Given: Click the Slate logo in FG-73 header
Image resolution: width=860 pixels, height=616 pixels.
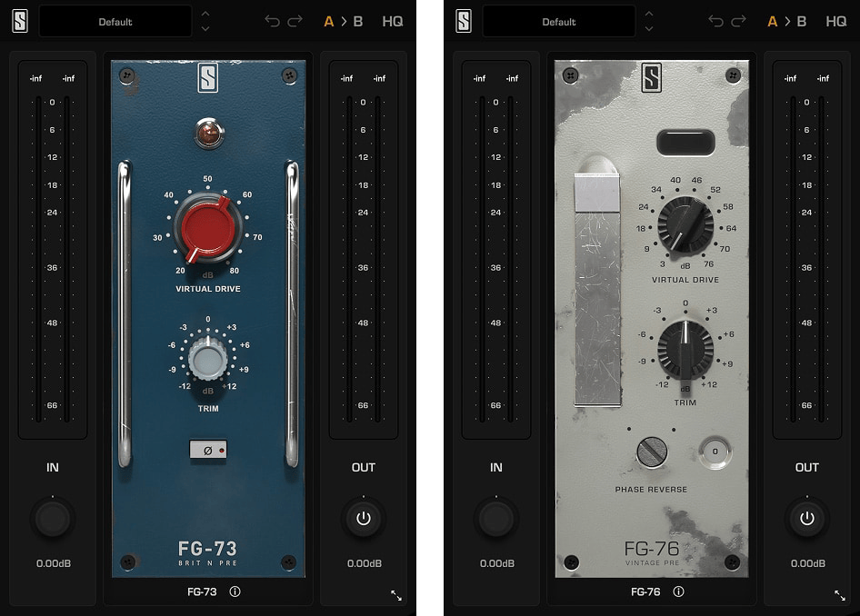Looking at the screenshot, I should (20, 21).
